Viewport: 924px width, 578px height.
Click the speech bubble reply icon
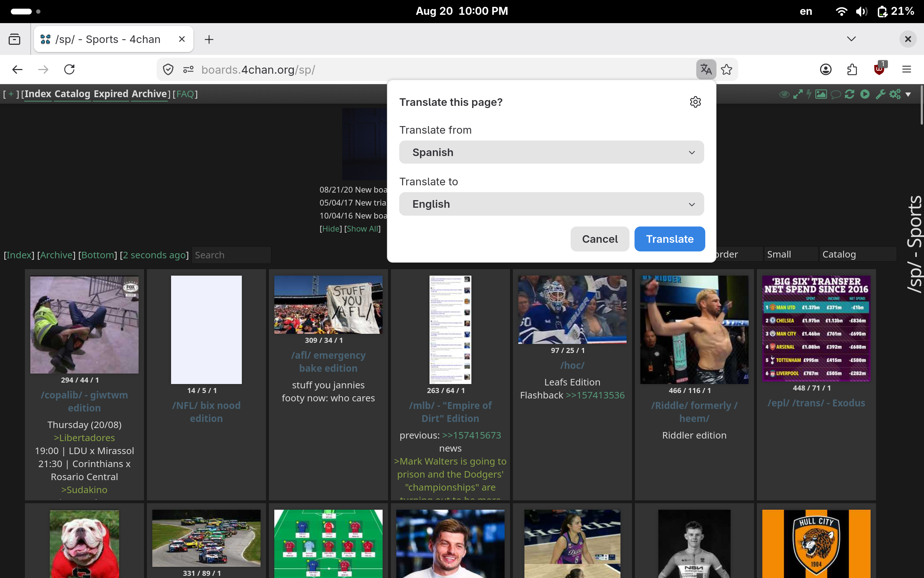(x=836, y=94)
